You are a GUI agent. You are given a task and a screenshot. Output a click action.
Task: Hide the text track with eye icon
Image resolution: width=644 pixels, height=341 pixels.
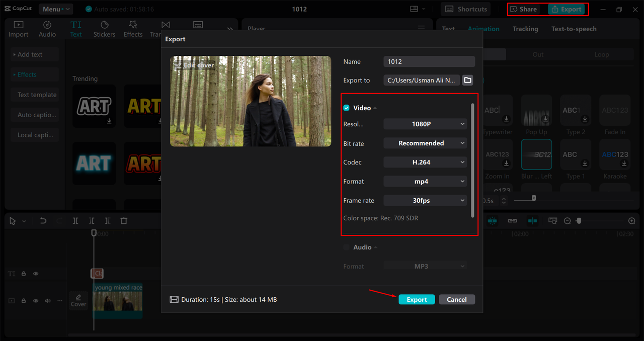coord(36,274)
